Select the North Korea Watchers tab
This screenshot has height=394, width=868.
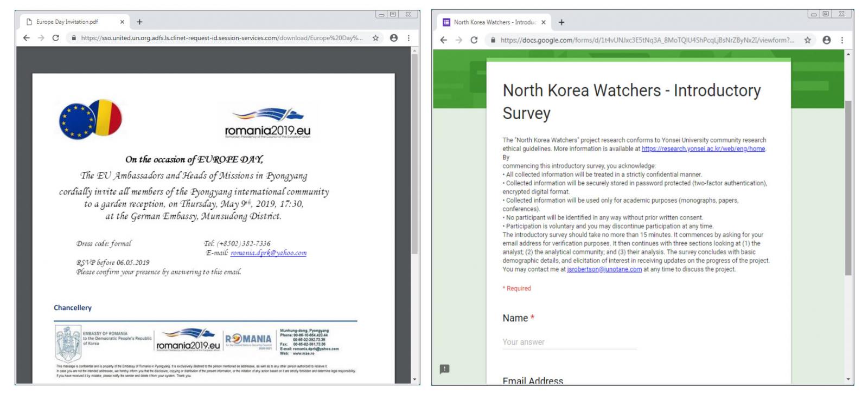(494, 22)
